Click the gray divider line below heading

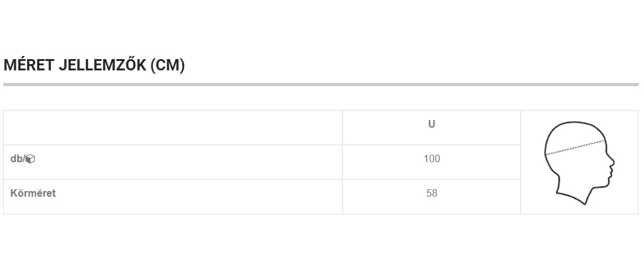coord(321,85)
